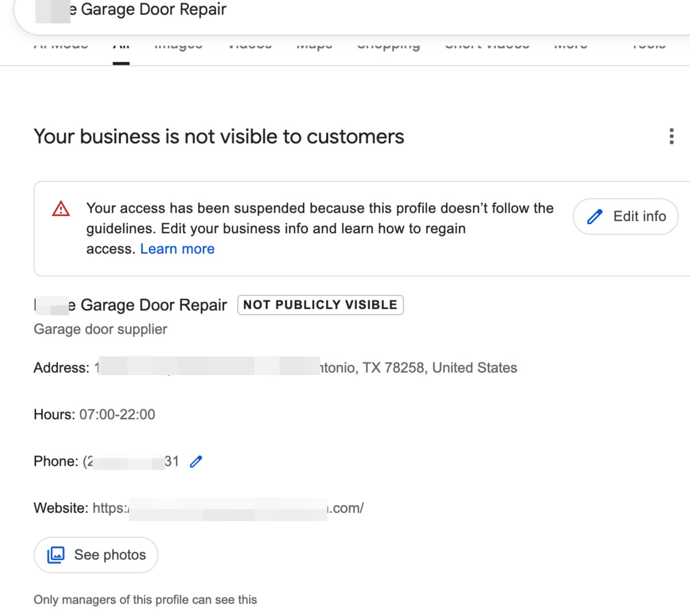690x616 pixels.
Task: Switch to the Images search tab
Action: pos(178,46)
